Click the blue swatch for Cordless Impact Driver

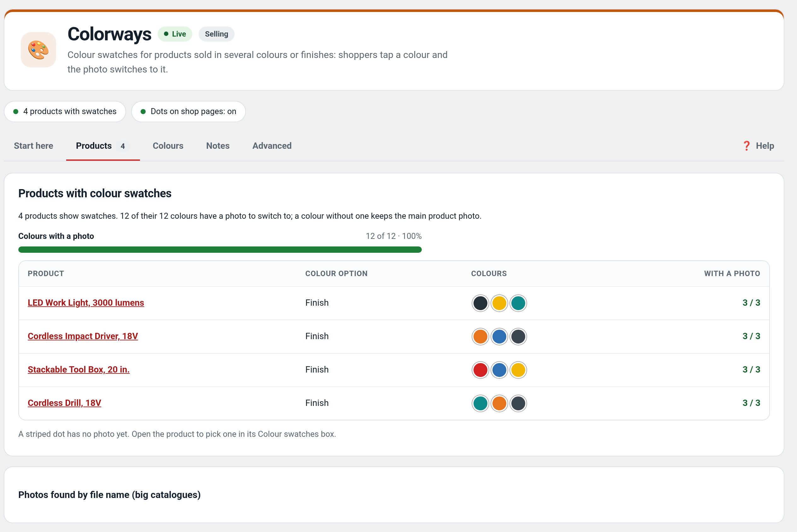pos(499,337)
